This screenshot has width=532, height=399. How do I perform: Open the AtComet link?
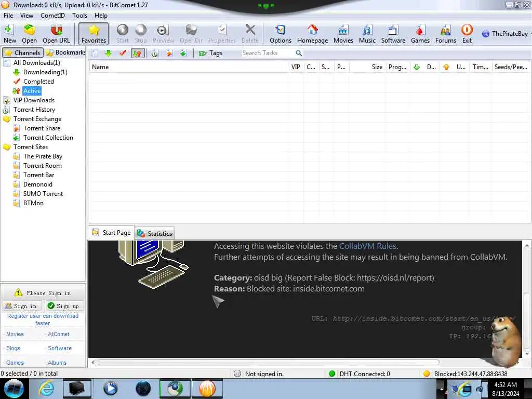[58, 334]
